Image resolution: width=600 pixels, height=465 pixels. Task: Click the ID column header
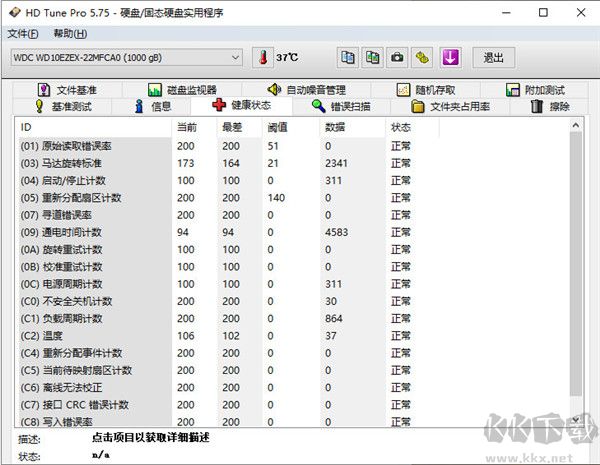[x=93, y=127]
